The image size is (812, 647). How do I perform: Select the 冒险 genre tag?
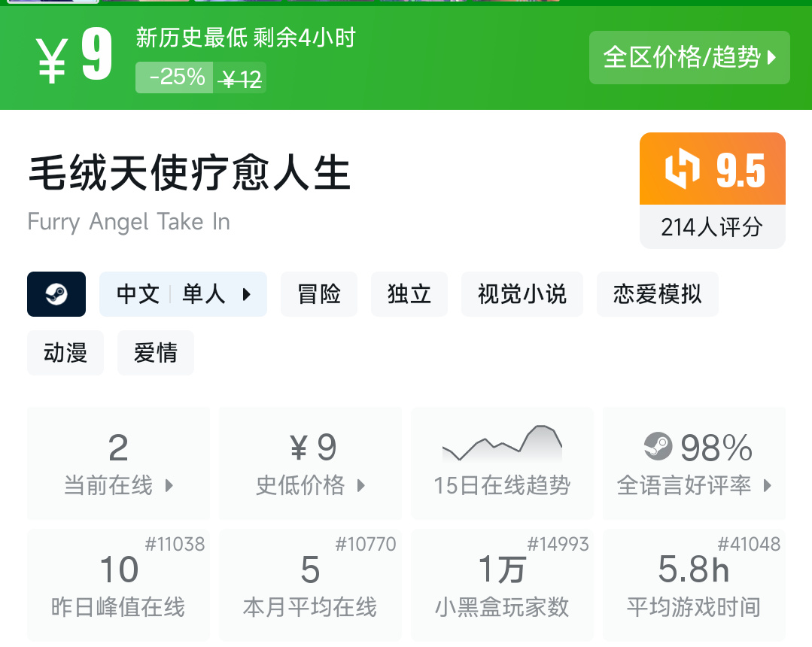(319, 294)
